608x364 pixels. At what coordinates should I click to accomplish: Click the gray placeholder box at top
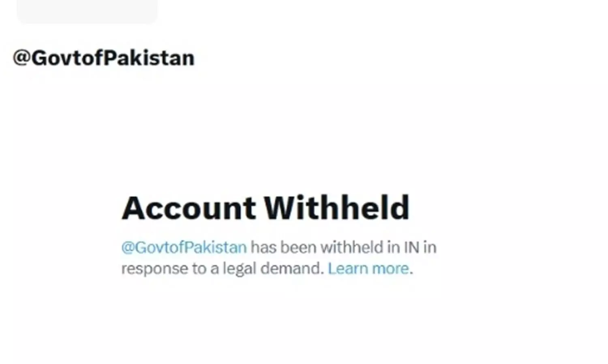pos(87,11)
